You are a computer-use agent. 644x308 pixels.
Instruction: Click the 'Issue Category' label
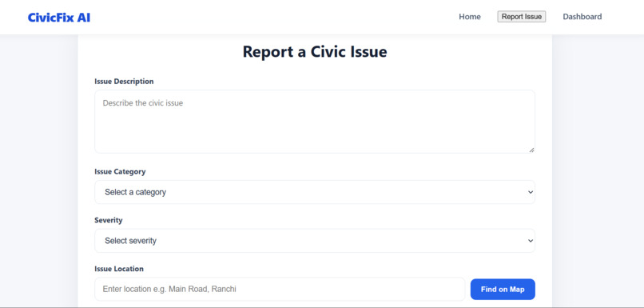tap(120, 171)
